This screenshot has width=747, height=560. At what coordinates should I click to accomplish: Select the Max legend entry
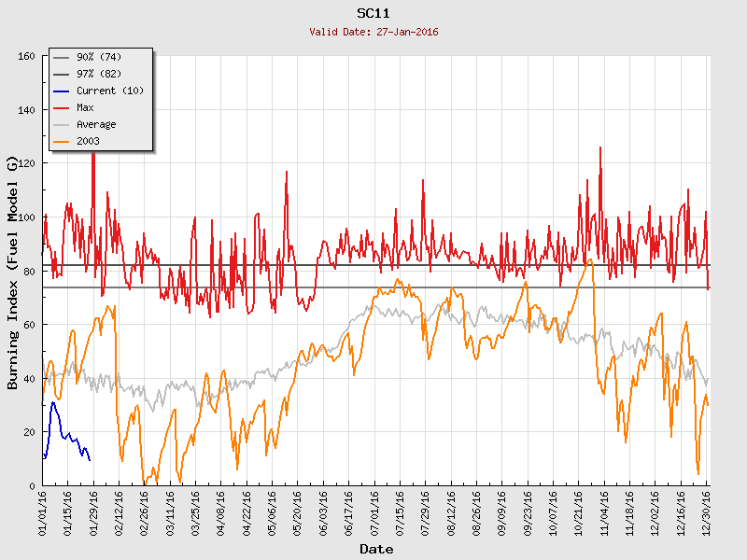pyautogui.click(x=85, y=107)
